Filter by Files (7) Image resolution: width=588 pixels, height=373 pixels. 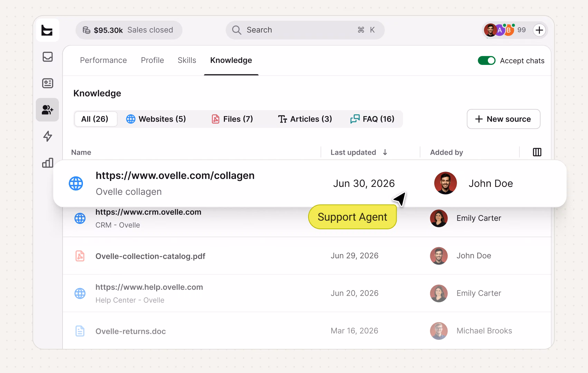click(232, 119)
